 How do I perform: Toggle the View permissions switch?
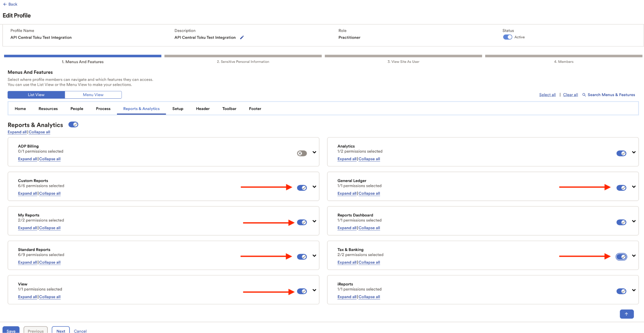tap(302, 291)
